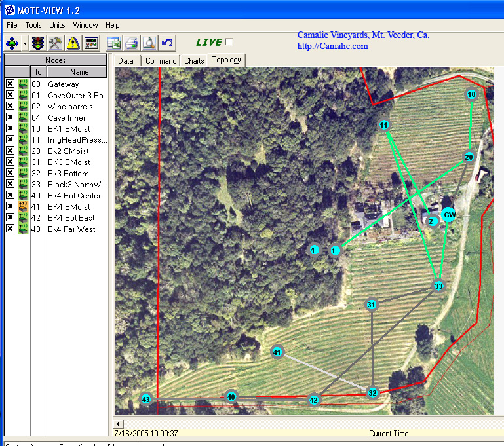Screen dimensions: 504x446
Task: Click the traffic light toolbar icon
Action: pyautogui.click(x=39, y=43)
